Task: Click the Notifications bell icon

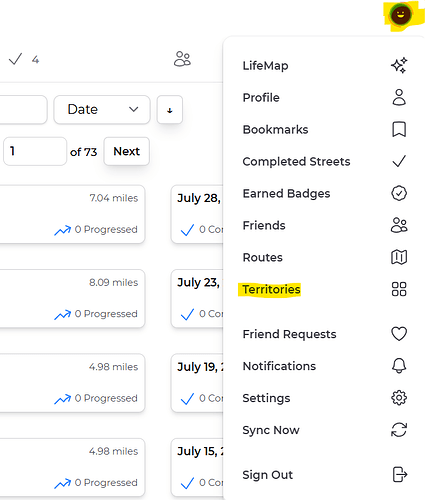Action: [399, 366]
